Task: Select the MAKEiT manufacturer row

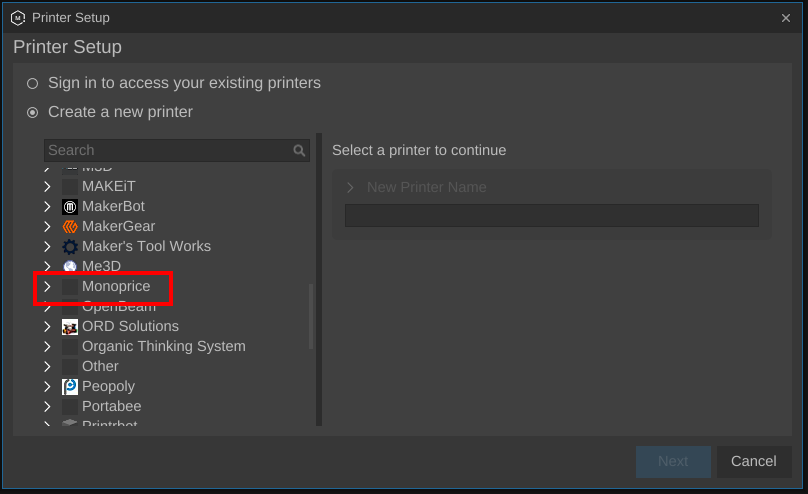Action: coord(177,186)
